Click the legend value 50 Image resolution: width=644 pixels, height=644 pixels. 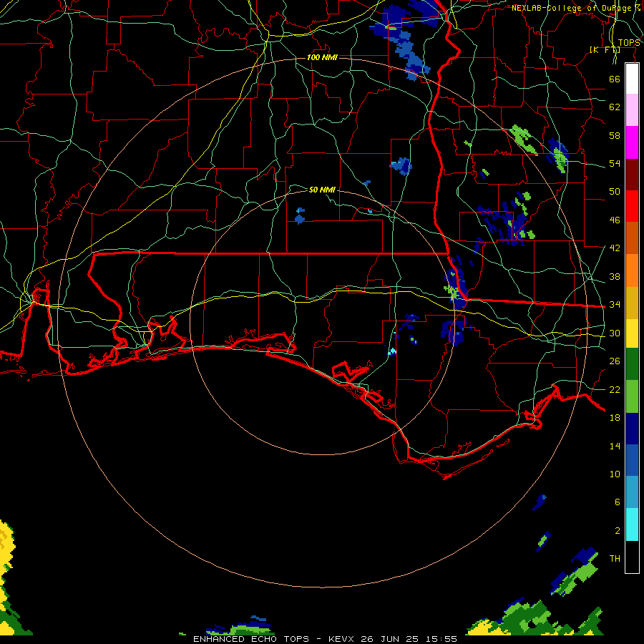coord(615,192)
